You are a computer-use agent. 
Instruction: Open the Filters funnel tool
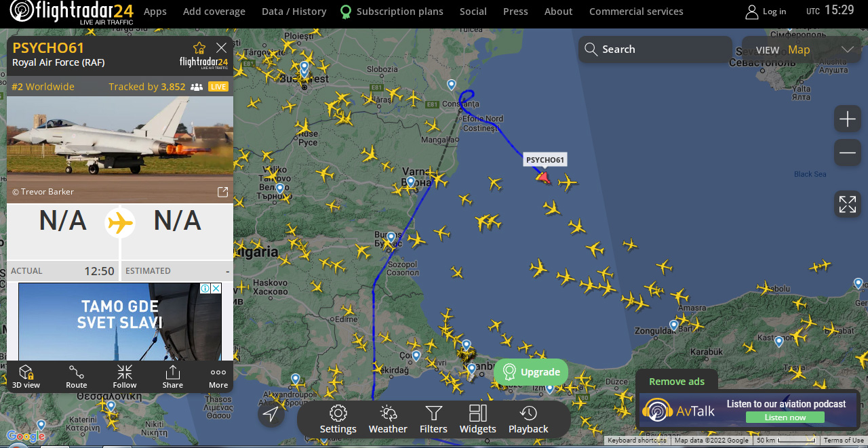point(433,420)
